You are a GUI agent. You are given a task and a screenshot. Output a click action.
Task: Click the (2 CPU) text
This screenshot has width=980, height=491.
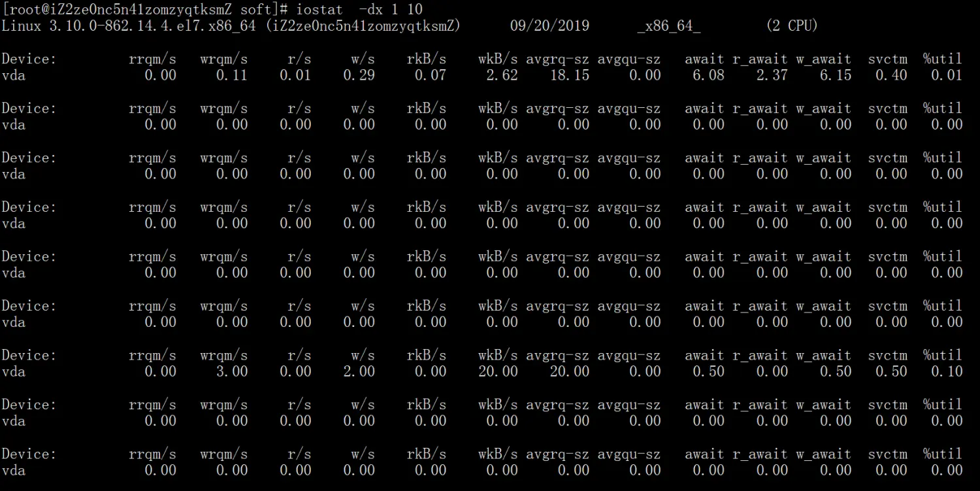click(x=791, y=25)
